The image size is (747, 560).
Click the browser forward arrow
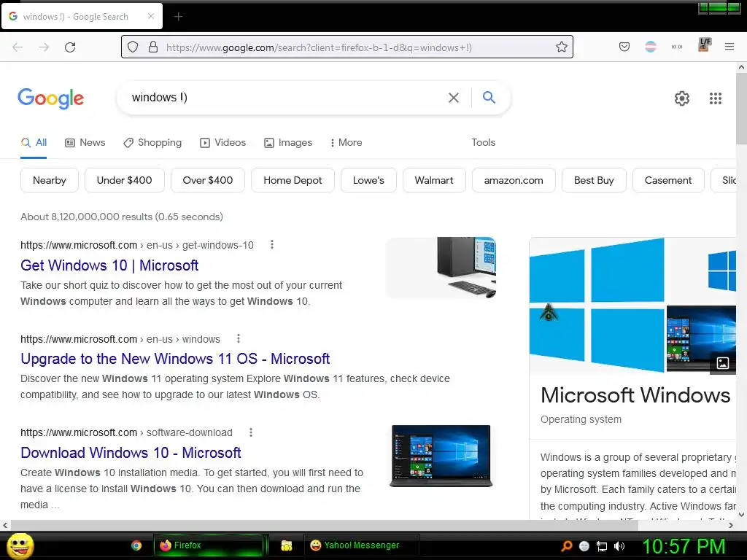(x=44, y=47)
